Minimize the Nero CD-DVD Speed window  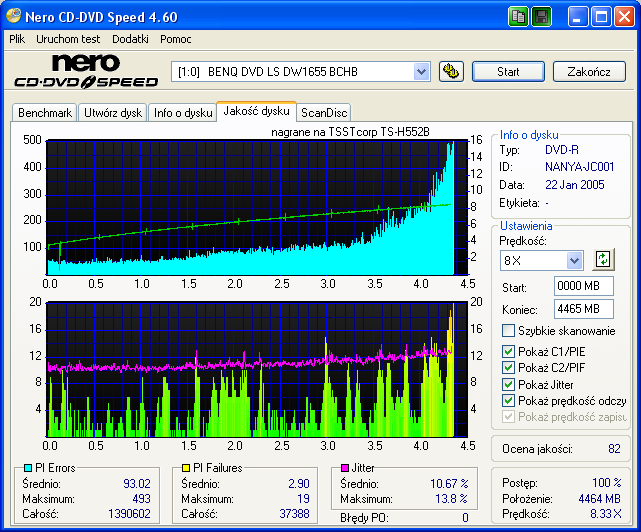[578, 17]
